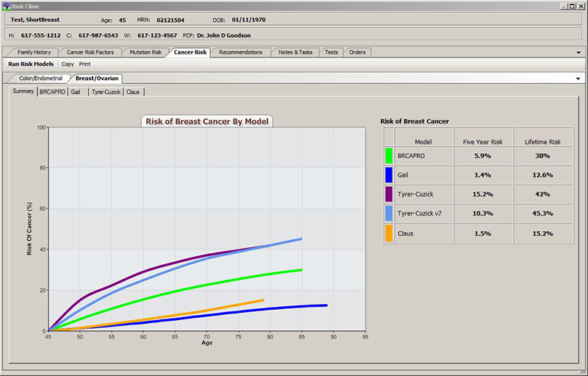Click Tyrer-Cuzick v7 five year risk 10.3%
The width and height of the screenshot is (588, 376).
click(x=483, y=213)
